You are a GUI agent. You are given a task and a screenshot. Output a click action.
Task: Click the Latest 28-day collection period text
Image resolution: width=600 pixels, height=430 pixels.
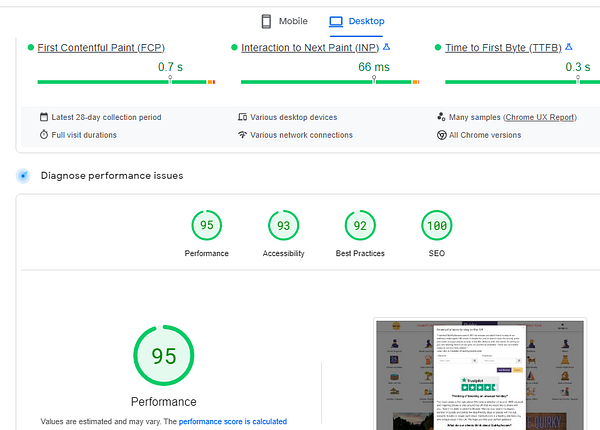(106, 117)
